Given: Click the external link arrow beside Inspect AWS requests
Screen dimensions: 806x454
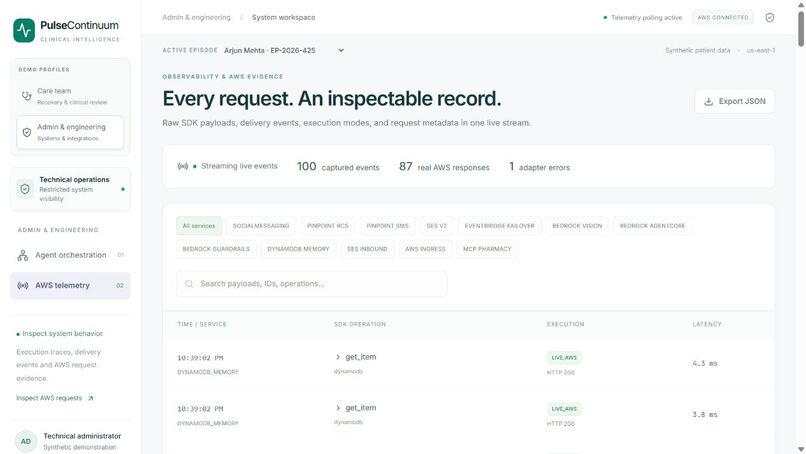Looking at the screenshot, I should (x=90, y=398).
